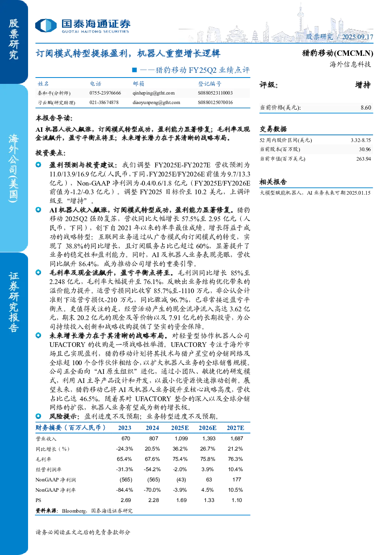Open related report 大模型赋能机器人
This screenshot has width=392, height=555.
tap(315, 193)
